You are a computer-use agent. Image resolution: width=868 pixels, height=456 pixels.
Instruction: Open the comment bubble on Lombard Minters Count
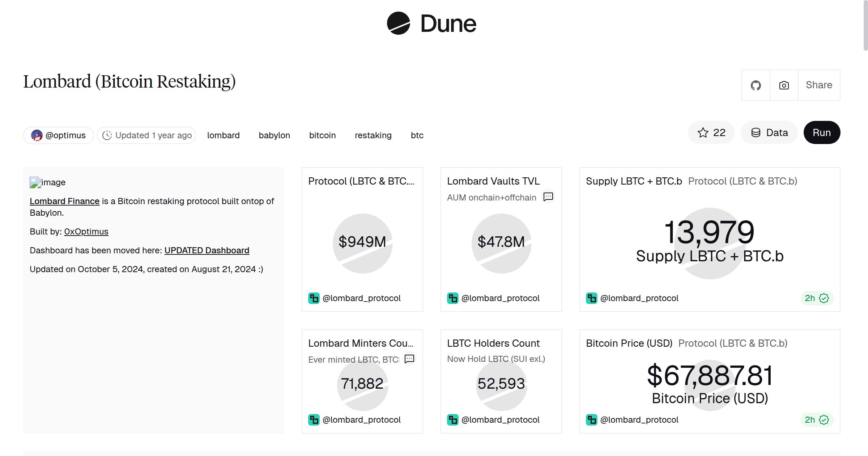(409, 359)
